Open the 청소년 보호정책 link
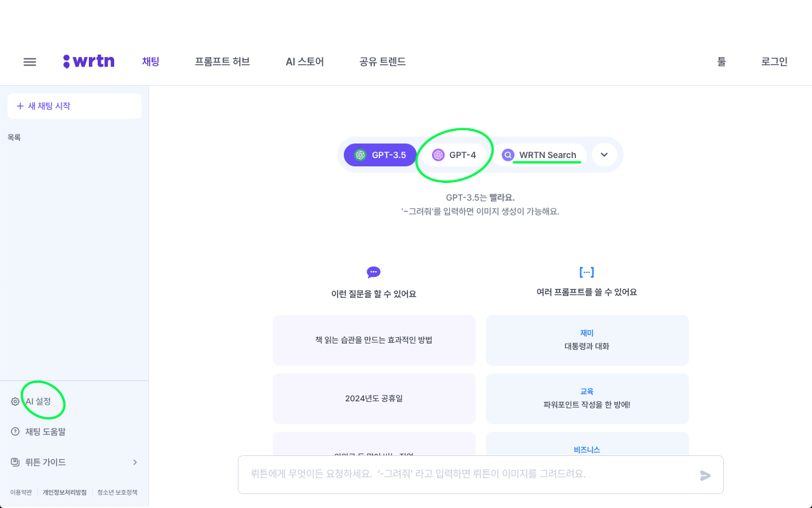This screenshot has height=508, width=812. [x=117, y=492]
